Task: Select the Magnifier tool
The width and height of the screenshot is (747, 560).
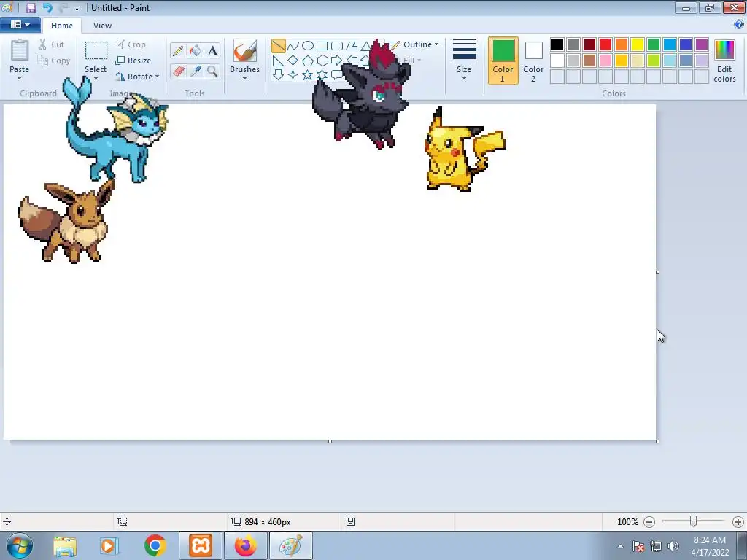Action: (x=212, y=71)
